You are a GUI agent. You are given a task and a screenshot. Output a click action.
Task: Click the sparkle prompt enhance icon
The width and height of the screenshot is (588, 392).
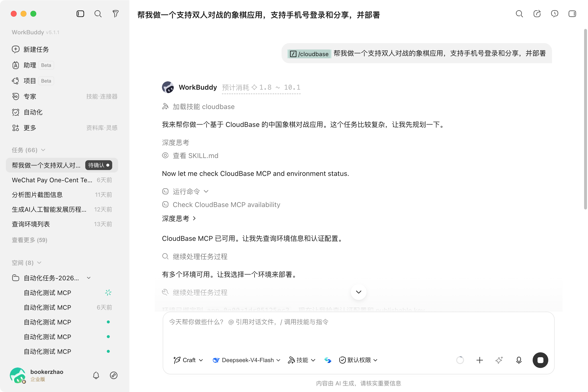[499, 360]
